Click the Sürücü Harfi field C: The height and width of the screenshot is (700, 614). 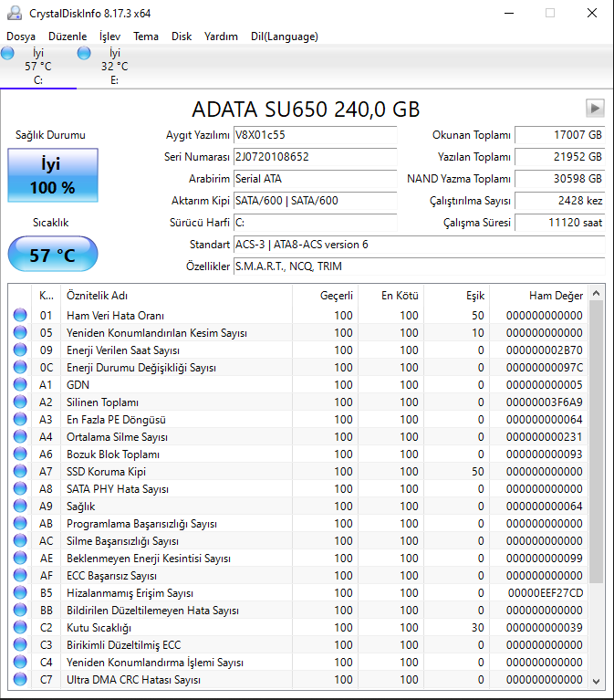pos(315,223)
